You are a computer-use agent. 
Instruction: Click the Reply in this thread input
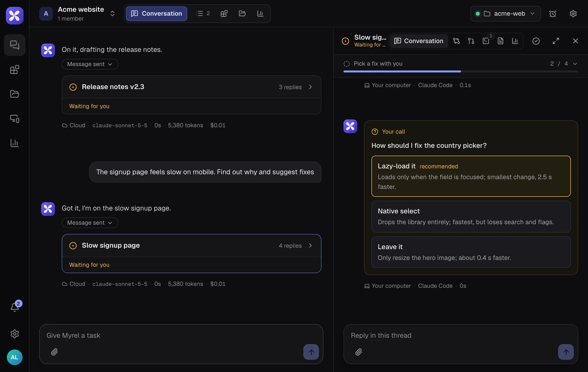(461, 335)
